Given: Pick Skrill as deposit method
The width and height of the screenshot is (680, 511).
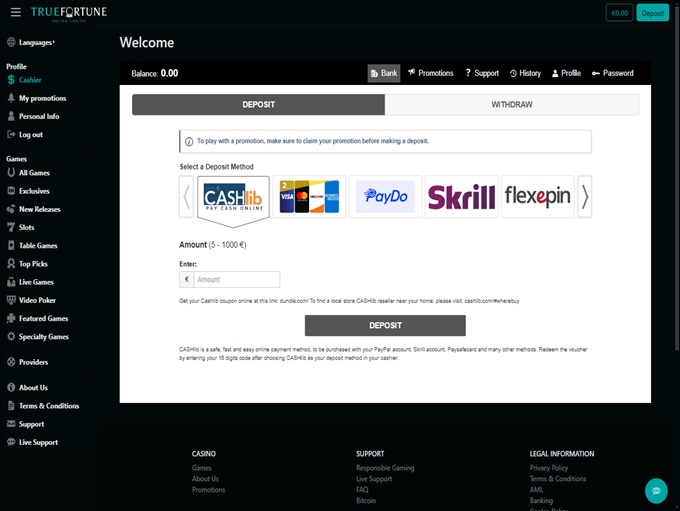Looking at the screenshot, I should coord(461,197).
